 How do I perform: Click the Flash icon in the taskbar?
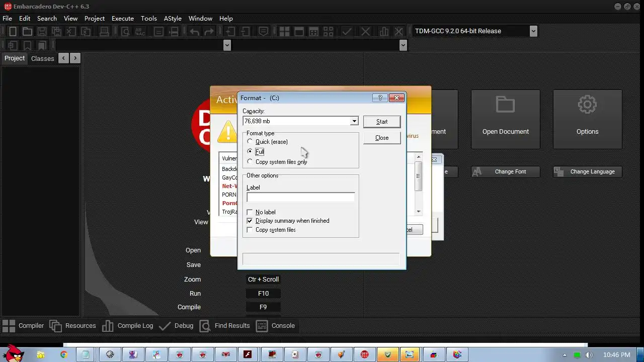click(248, 354)
